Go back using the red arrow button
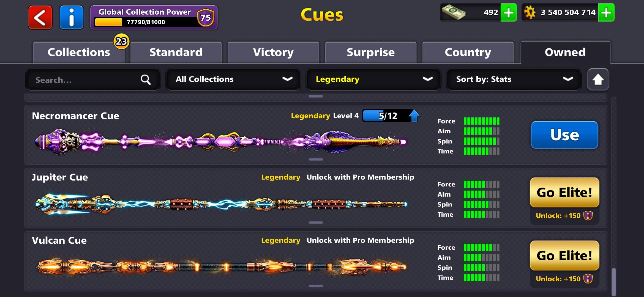Viewport: 644px width, 297px height. (x=40, y=18)
